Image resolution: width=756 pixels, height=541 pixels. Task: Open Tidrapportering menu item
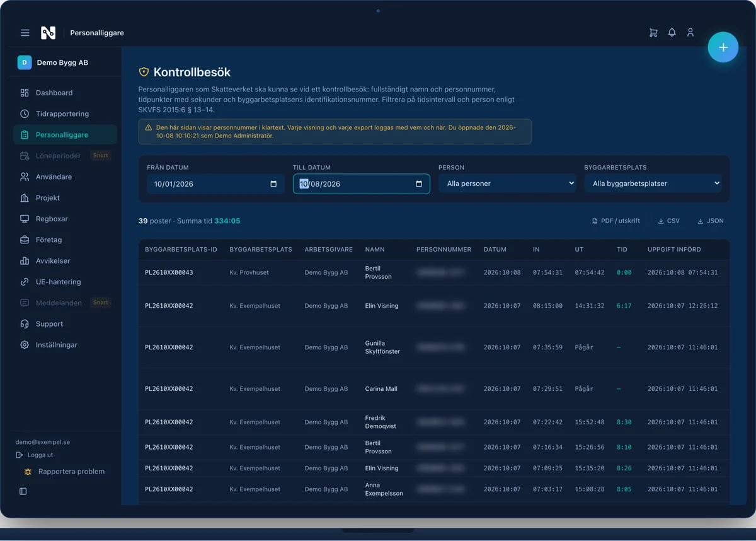click(65, 113)
